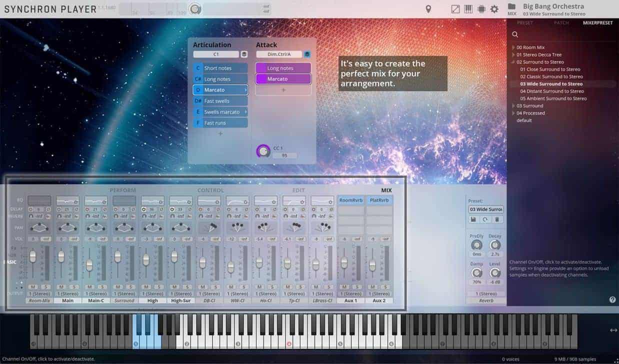The height and width of the screenshot is (364, 619).
Task: Select the Fast swells articulation
Action: coord(220,101)
